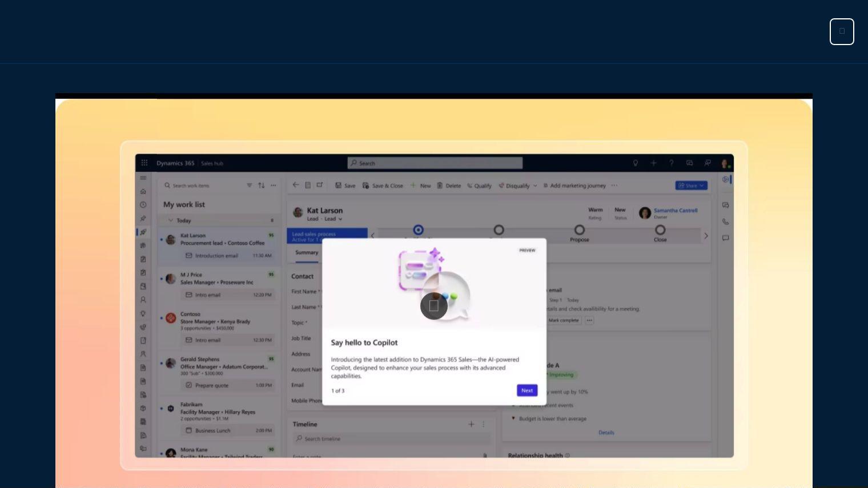Image resolution: width=868 pixels, height=488 pixels.
Task: Click the Prepare quote activity
Action: (228, 385)
